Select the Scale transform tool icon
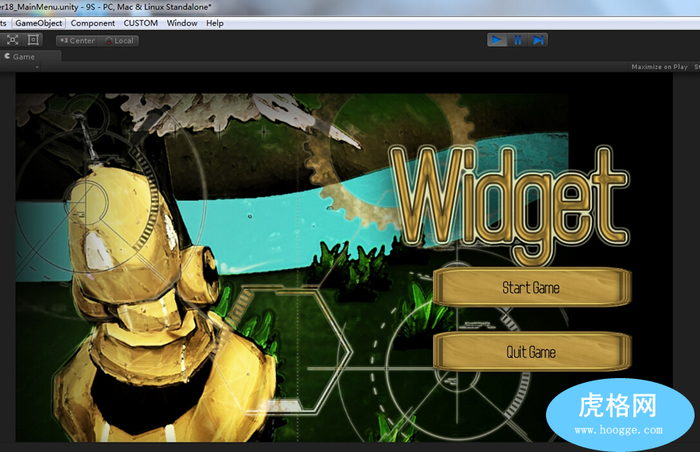The height and width of the screenshot is (452, 700). [x=12, y=40]
